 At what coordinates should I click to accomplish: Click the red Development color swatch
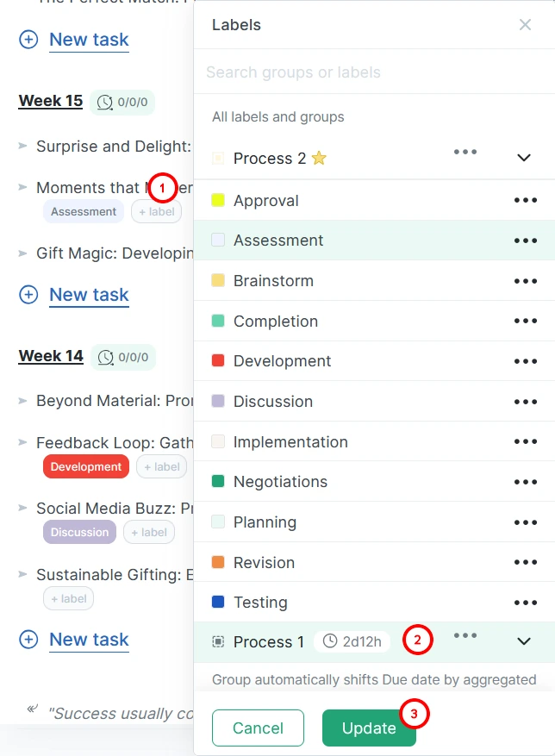(218, 361)
